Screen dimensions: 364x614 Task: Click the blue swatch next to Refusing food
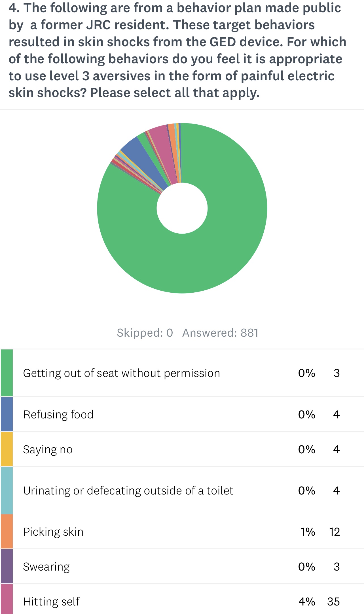click(x=7, y=414)
